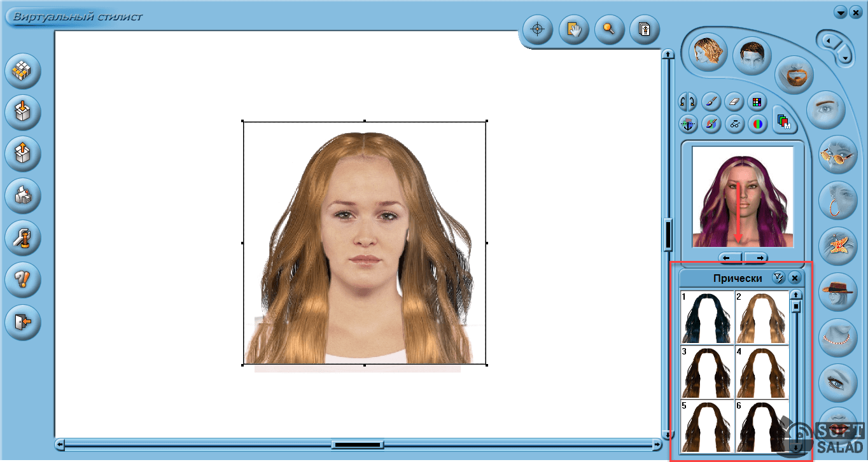Click canvas horizontal scrollbar left arrow
The height and width of the screenshot is (462, 868).
60,444
